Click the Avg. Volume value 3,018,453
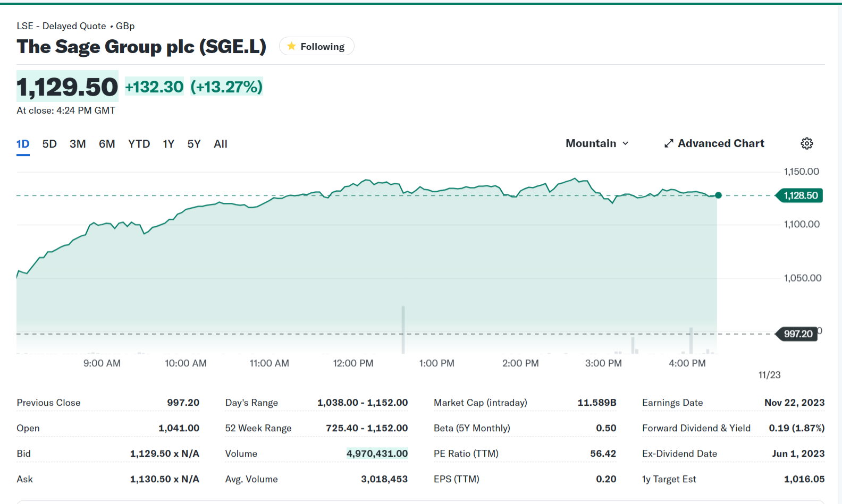Screen dimensions: 842x504 coord(384,479)
